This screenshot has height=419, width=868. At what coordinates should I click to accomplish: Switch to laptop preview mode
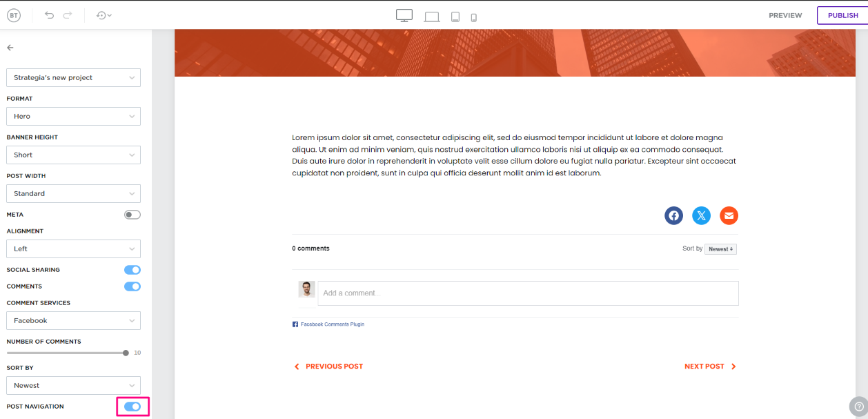point(432,17)
